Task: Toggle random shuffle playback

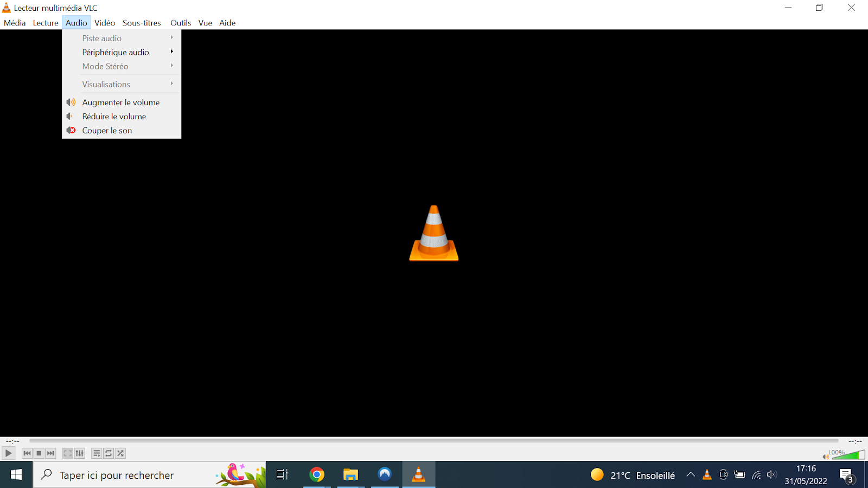Action: tap(120, 453)
